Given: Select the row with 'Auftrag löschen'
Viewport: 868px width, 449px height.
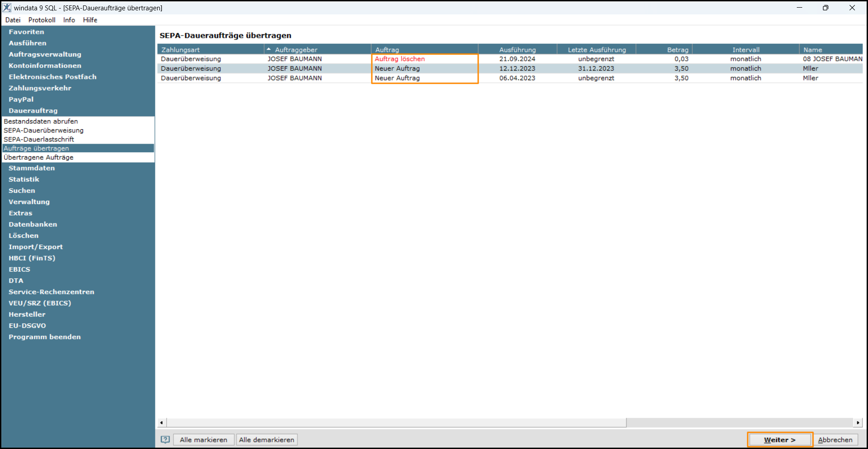Looking at the screenshot, I should tap(510, 59).
